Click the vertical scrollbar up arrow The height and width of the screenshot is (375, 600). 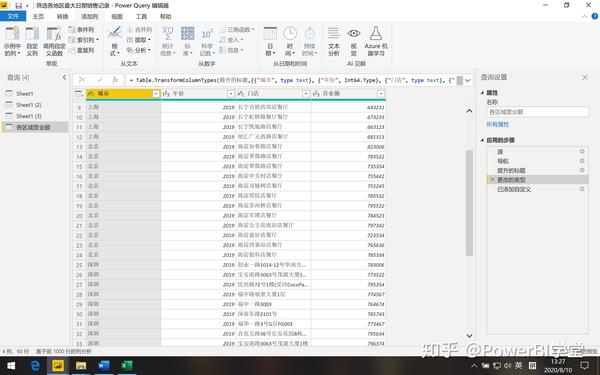coord(469,111)
